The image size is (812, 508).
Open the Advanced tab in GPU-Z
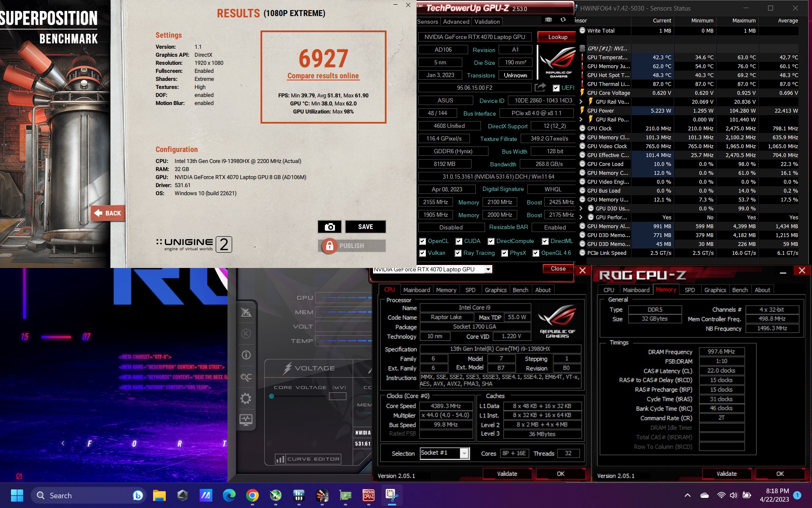[x=456, y=22]
